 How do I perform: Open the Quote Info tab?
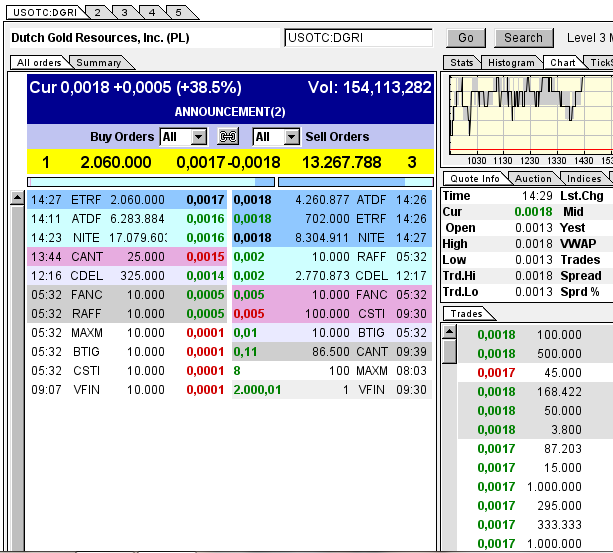[475, 179]
